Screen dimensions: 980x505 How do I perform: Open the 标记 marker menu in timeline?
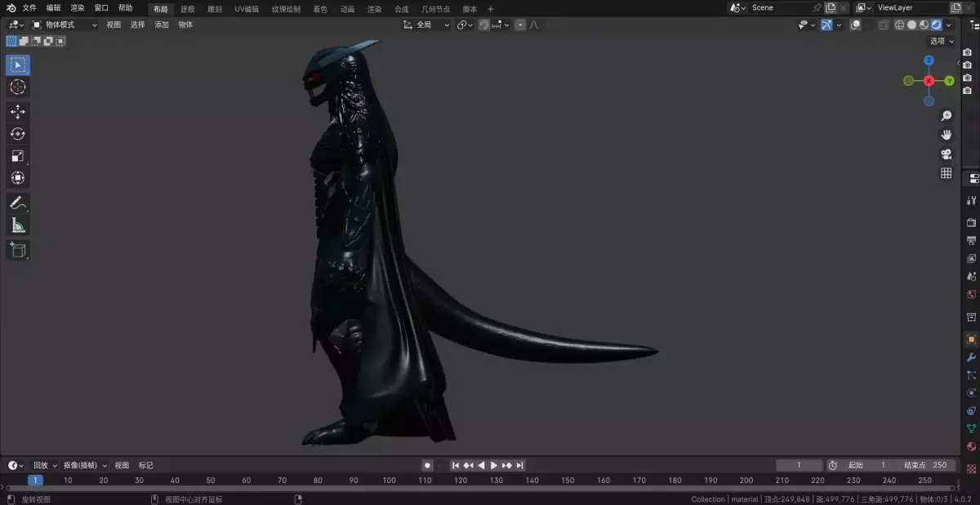(x=145, y=465)
